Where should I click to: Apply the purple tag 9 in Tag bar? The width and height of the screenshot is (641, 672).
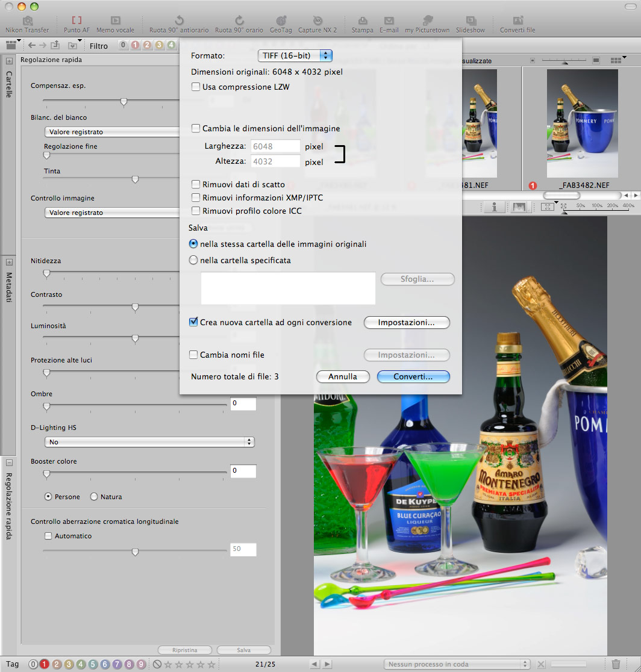click(x=141, y=664)
